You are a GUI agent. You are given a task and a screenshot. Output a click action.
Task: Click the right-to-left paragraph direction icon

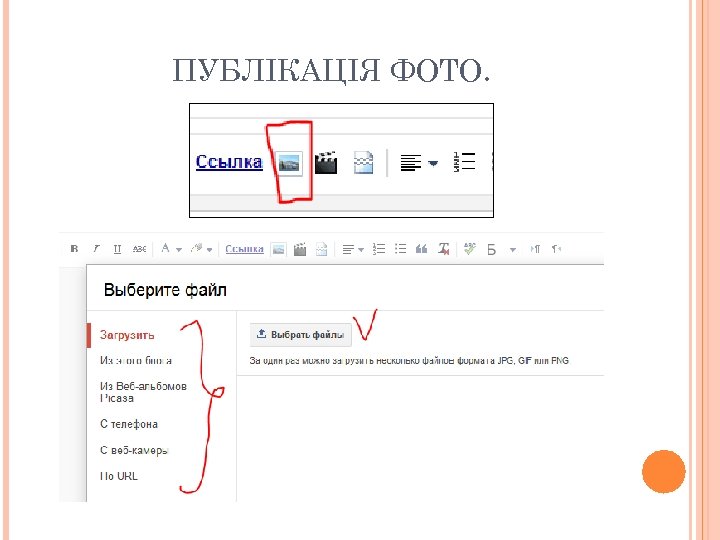coord(557,249)
